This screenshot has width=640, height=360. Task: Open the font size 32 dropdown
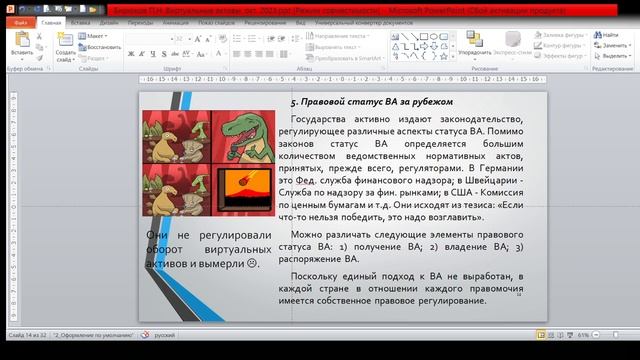pyautogui.click(x=190, y=39)
